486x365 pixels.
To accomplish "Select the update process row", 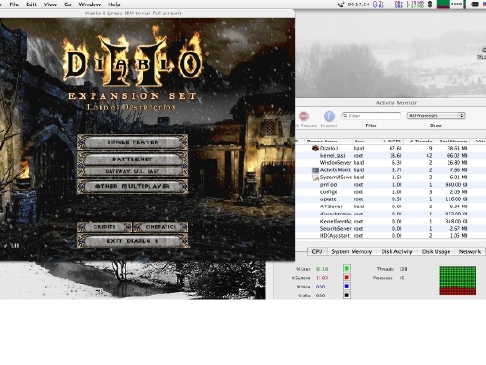I will point(391,199).
